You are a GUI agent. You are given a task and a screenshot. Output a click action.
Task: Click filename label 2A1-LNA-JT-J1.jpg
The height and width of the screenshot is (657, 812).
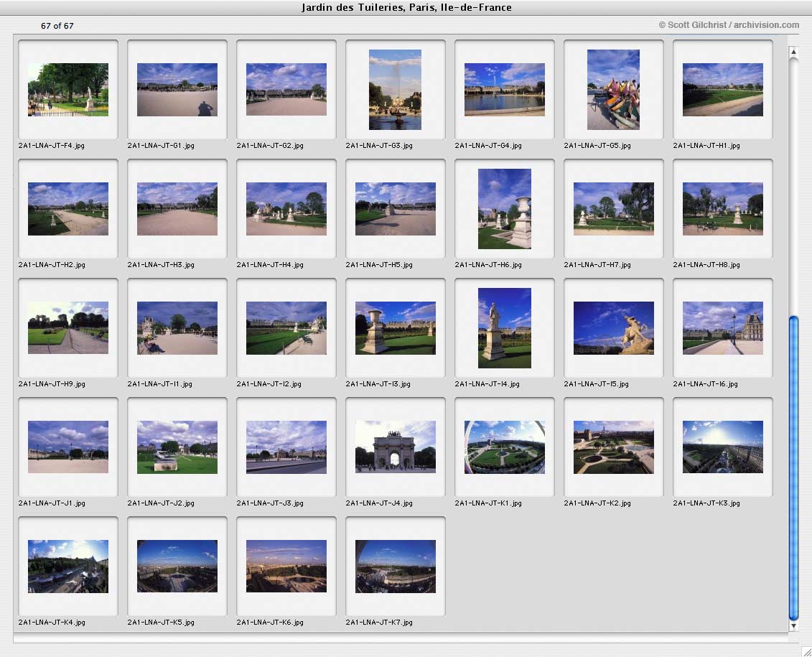tap(51, 503)
